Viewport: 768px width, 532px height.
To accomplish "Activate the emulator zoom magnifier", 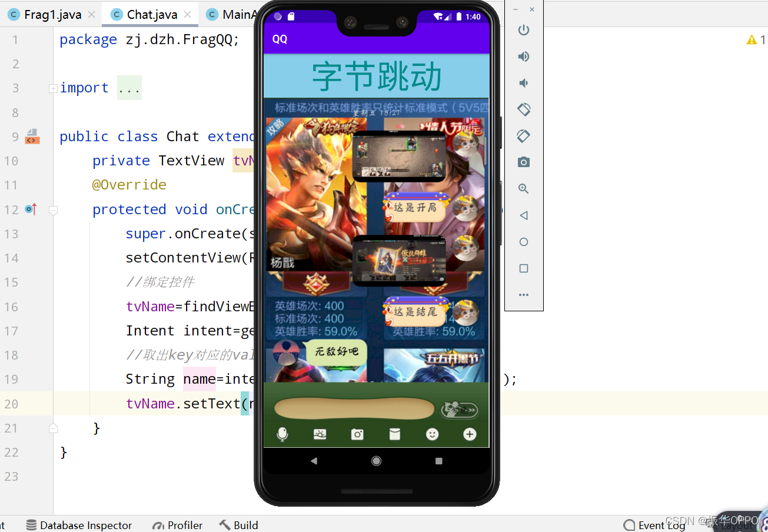I will click(x=524, y=189).
